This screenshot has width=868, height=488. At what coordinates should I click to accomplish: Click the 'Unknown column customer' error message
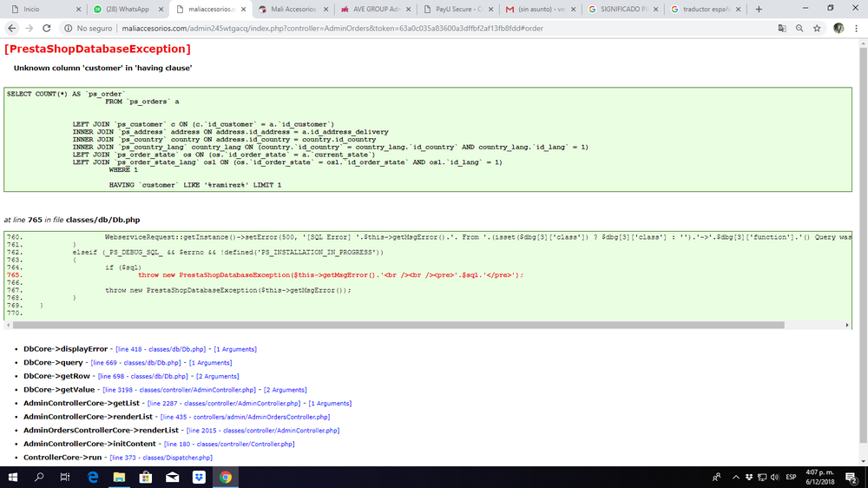click(x=103, y=68)
